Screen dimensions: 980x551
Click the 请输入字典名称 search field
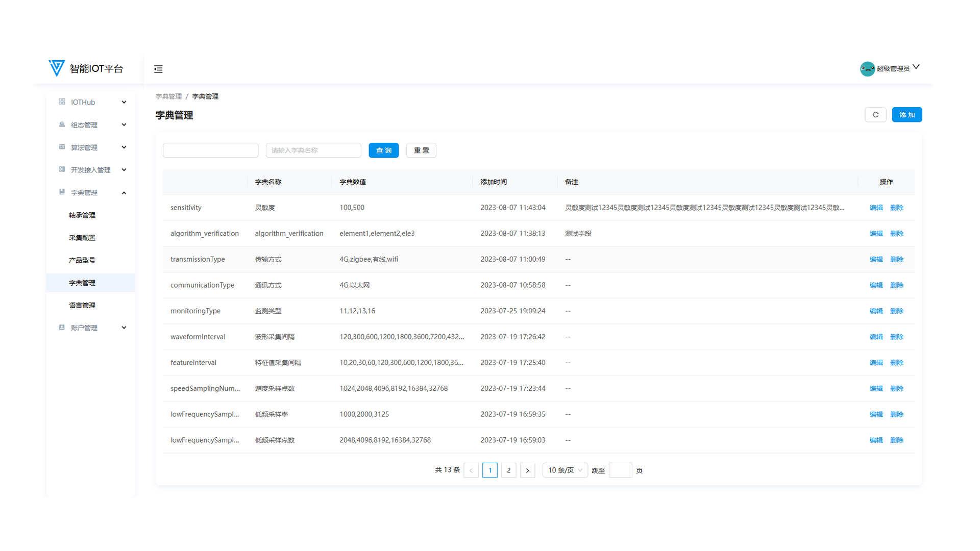point(313,151)
